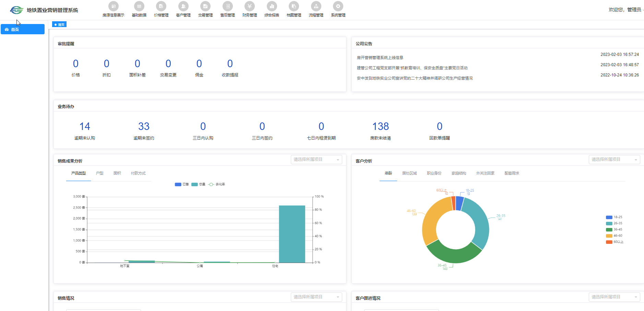This screenshot has width=644, height=311.
Task: Click the metro company logo icon
Action: coord(16,10)
